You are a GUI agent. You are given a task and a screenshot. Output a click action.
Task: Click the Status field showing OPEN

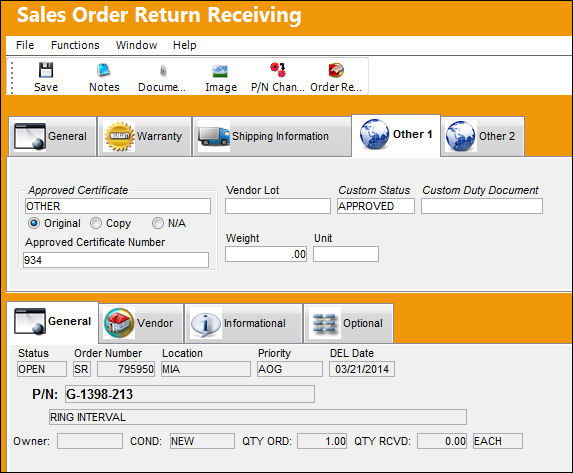point(42,369)
